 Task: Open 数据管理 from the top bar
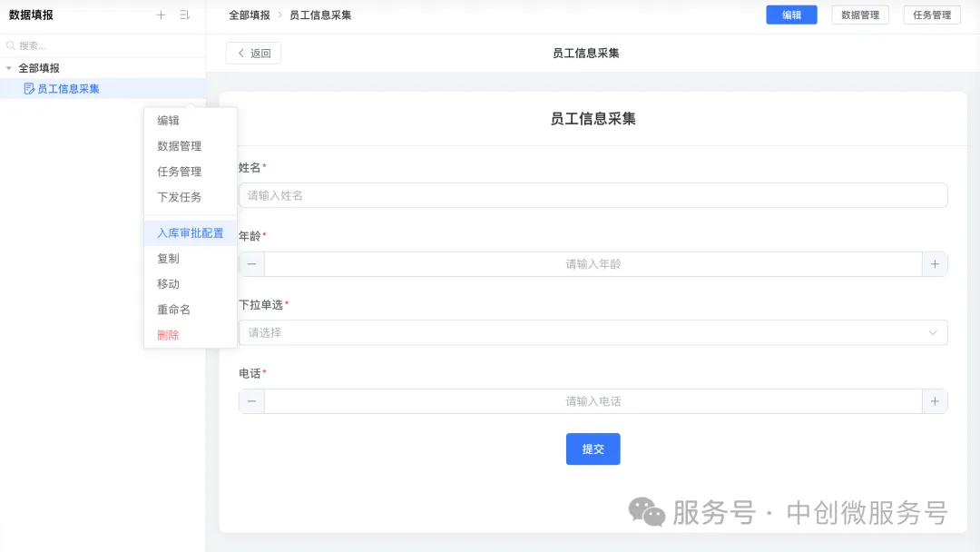pos(860,15)
